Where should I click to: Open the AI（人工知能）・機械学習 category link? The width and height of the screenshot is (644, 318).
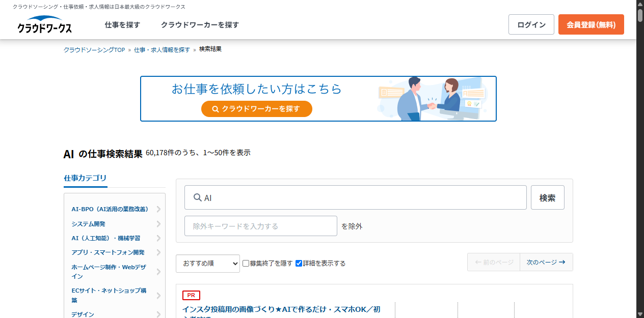click(106, 238)
